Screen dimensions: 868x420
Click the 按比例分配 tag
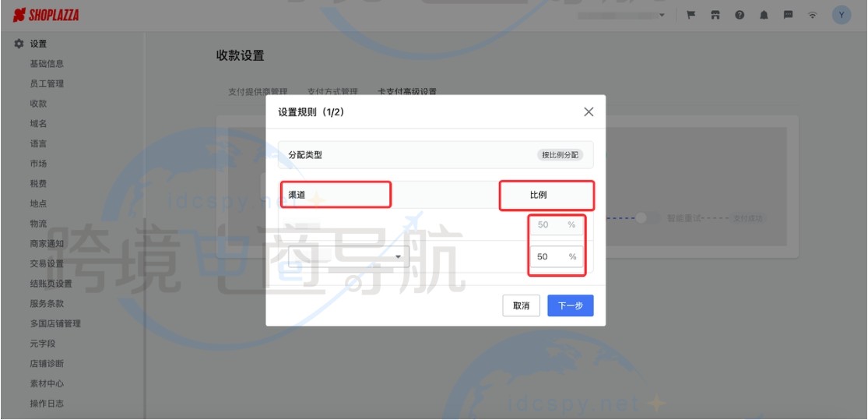pos(560,155)
